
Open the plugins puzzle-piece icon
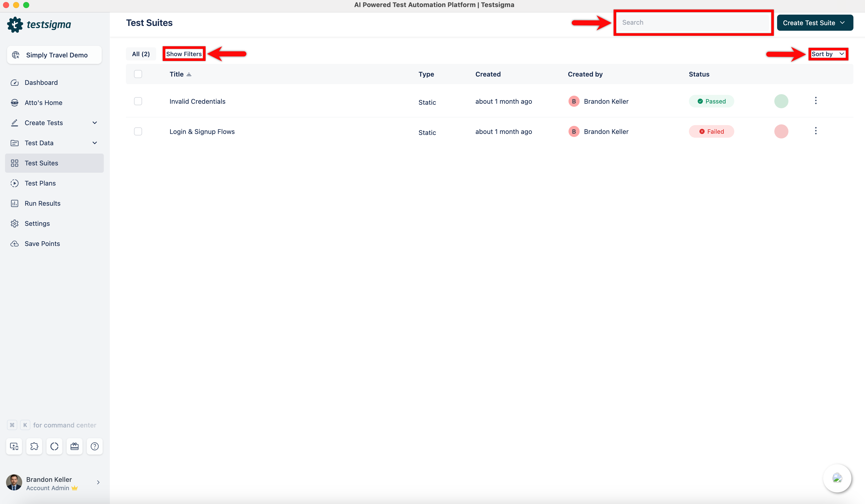[x=34, y=446]
